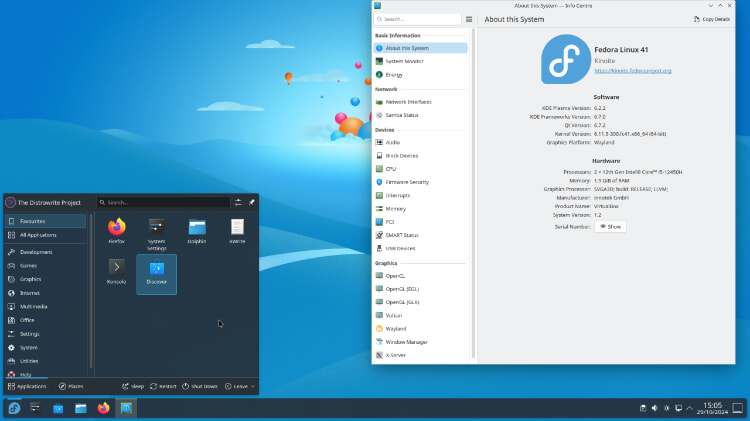Open Memory page in Info Centre
The width and height of the screenshot is (750, 421).
[x=420, y=209]
